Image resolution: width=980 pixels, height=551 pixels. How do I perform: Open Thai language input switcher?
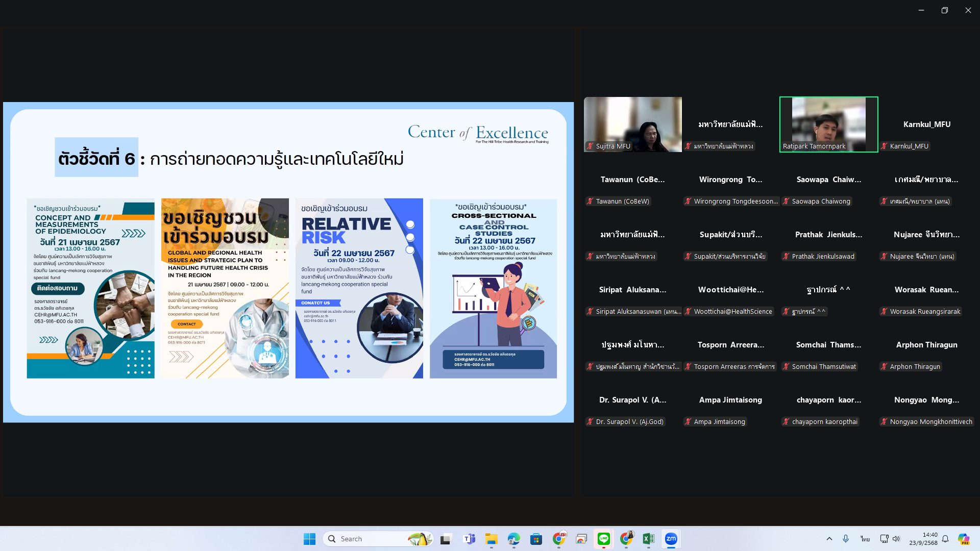pyautogui.click(x=865, y=539)
